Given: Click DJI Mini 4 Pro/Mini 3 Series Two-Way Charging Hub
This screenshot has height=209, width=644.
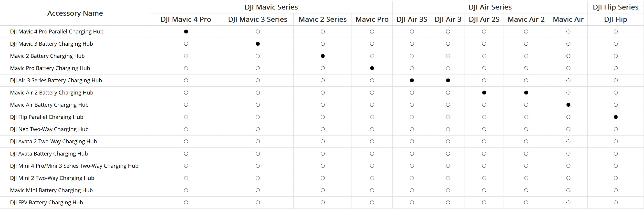Looking at the screenshot, I should point(74,166).
